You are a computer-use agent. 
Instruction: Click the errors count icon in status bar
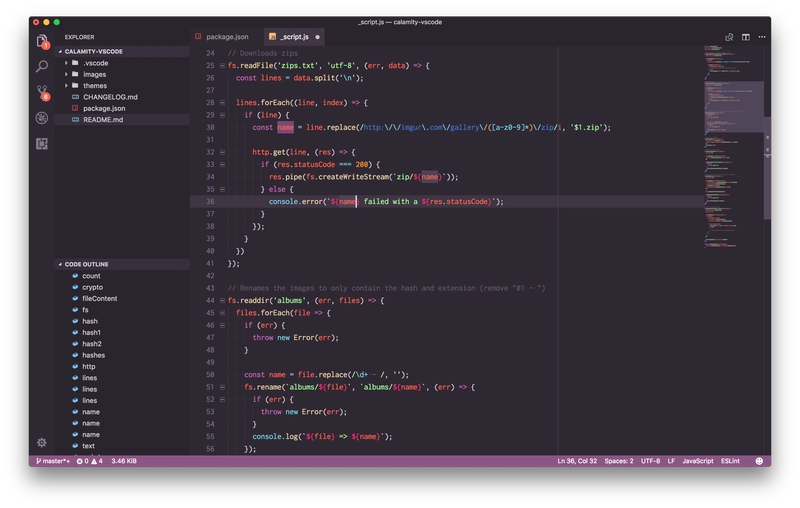click(80, 461)
